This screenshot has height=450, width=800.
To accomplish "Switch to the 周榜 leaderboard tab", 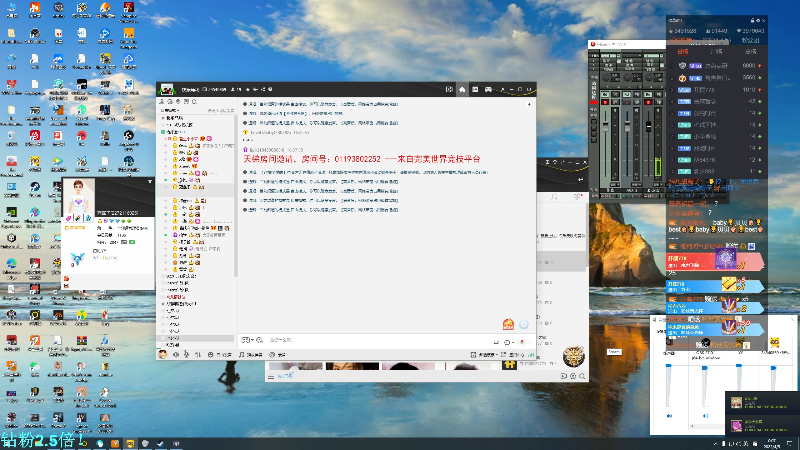I will click(x=716, y=52).
